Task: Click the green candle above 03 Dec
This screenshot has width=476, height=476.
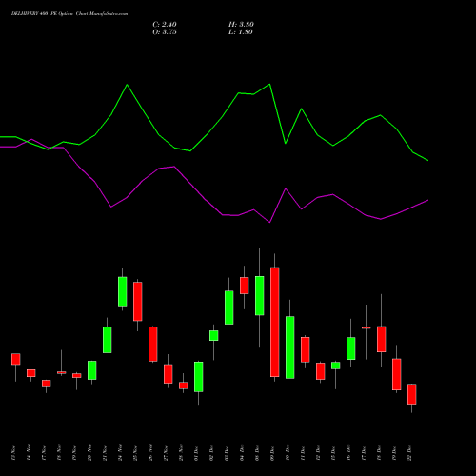Action: click(x=229, y=307)
